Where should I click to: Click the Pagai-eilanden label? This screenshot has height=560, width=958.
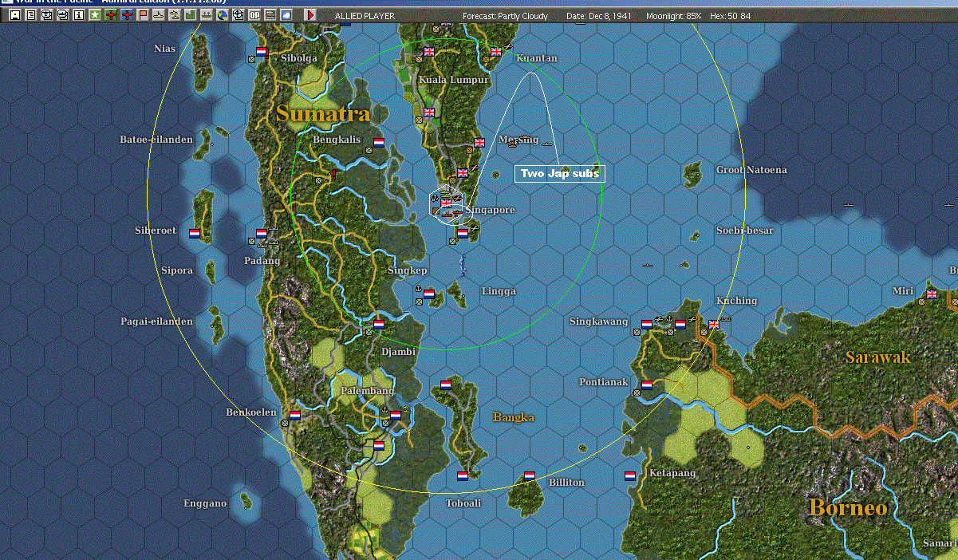[x=156, y=321]
